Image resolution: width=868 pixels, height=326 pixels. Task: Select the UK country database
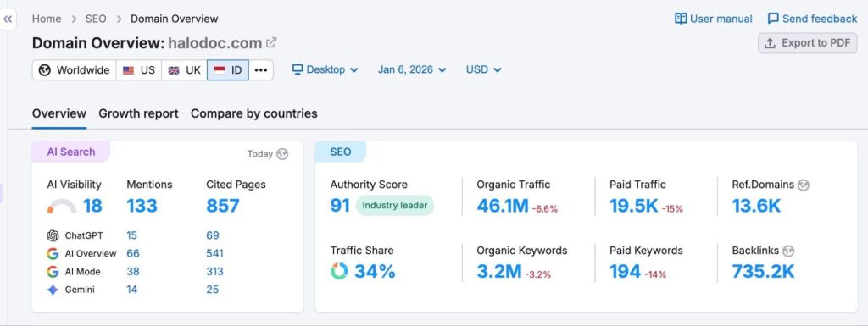(x=184, y=70)
